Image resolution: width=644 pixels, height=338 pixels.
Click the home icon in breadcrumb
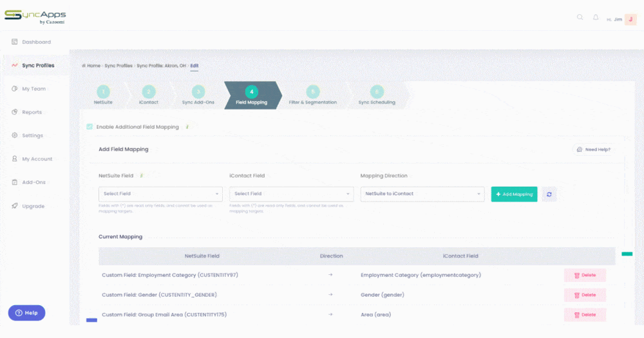83,66
